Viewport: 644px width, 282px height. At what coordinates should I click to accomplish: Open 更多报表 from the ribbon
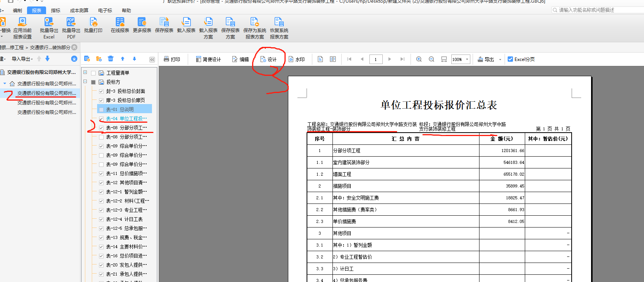coord(142,25)
